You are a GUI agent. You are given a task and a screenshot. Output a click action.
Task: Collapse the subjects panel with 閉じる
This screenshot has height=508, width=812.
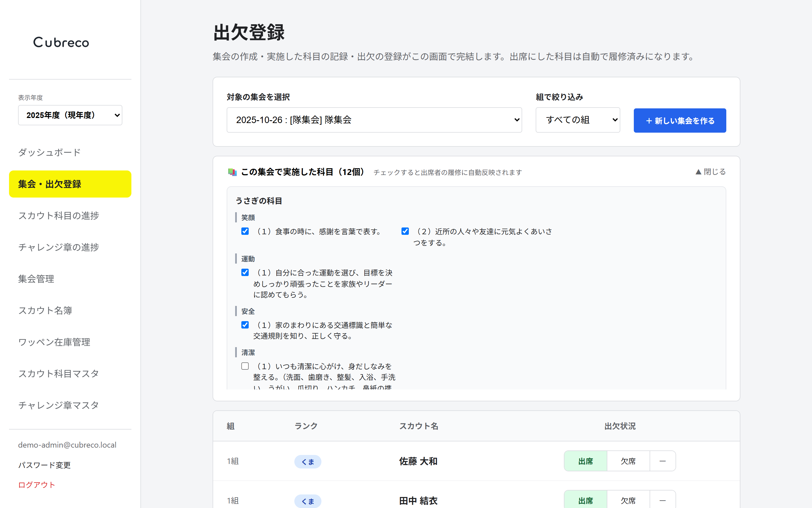(710, 172)
